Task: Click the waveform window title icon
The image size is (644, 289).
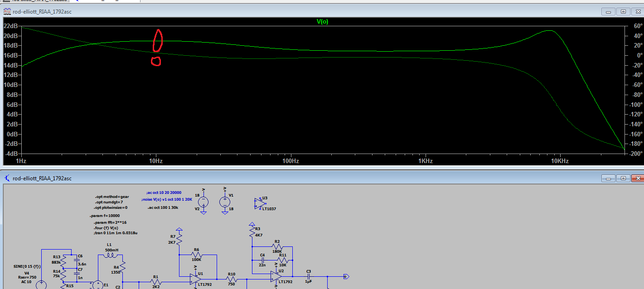Action: (7, 11)
